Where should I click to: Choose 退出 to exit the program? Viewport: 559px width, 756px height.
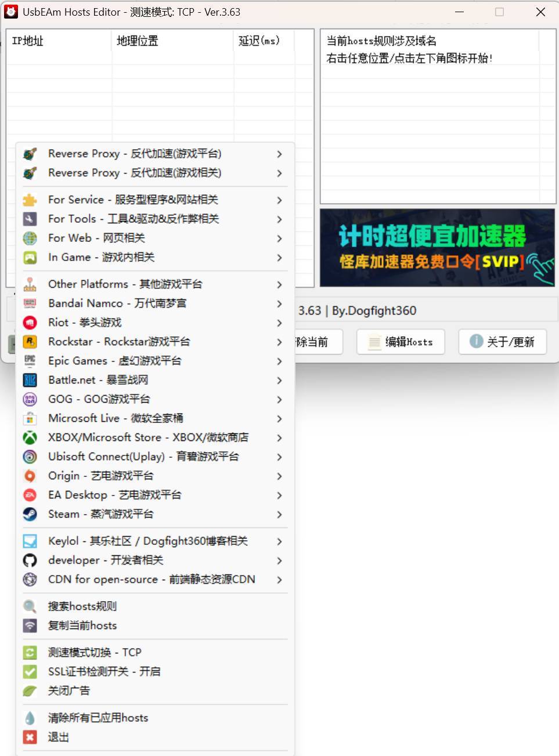pos(155,737)
